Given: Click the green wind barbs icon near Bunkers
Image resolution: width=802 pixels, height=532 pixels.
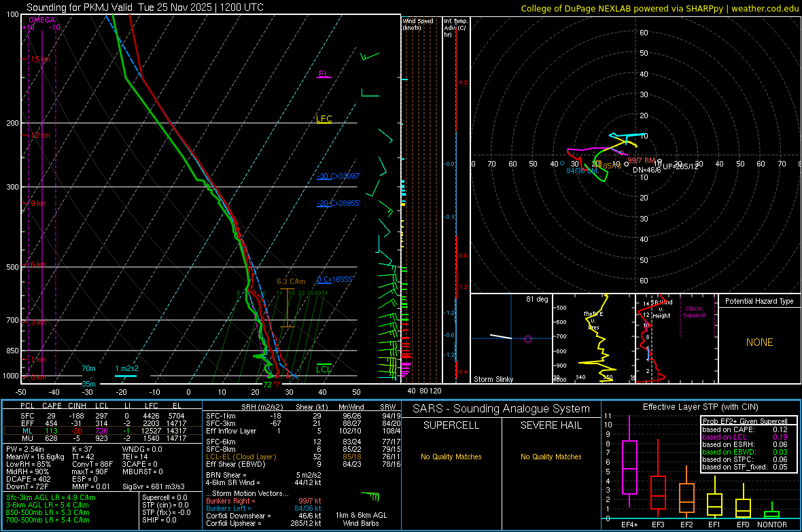Looking at the screenshot, I should coord(371,496).
